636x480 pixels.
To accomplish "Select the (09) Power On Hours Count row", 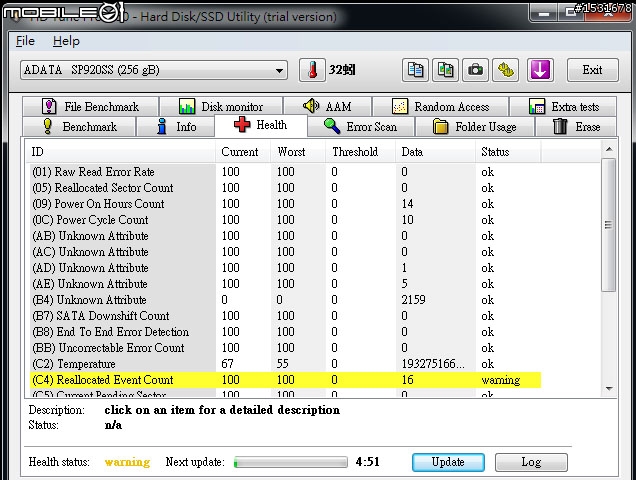I will point(285,204).
